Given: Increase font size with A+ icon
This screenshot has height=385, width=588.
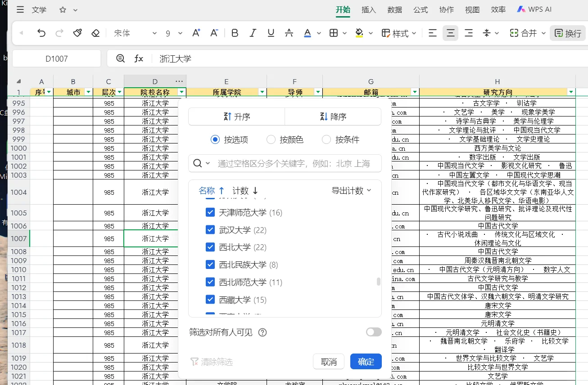Looking at the screenshot, I should [196, 33].
